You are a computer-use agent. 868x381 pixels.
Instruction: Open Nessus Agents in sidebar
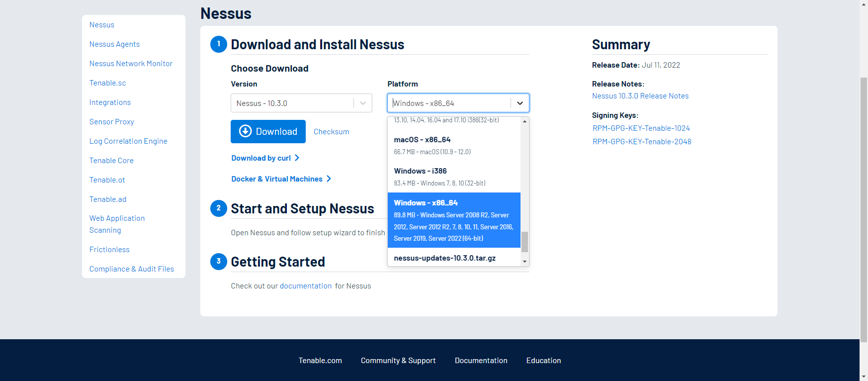pos(114,44)
